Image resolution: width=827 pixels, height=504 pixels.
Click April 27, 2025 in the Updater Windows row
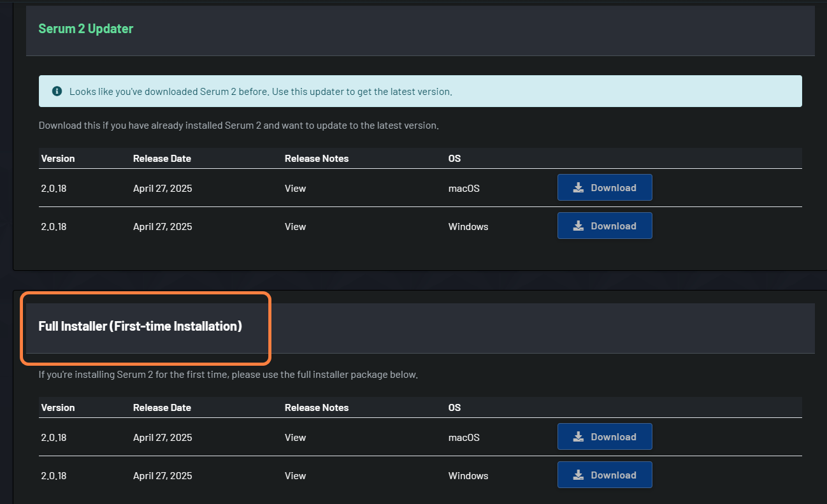(162, 227)
